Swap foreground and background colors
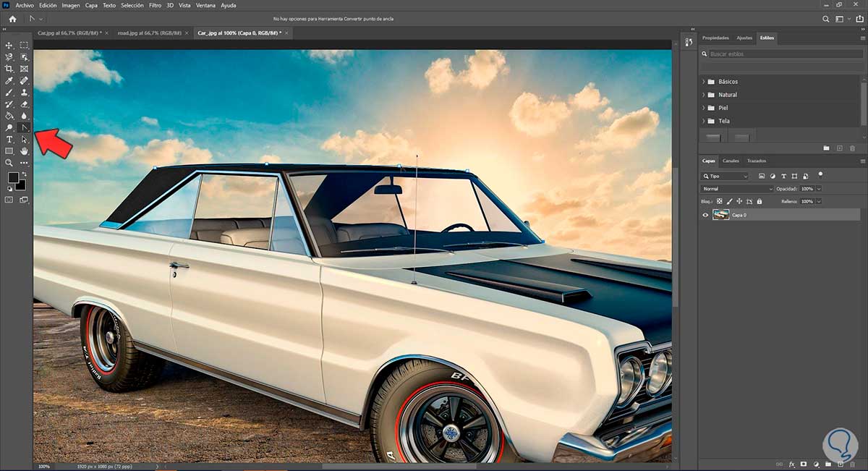Image resolution: width=868 pixels, height=471 pixels. 24,174
